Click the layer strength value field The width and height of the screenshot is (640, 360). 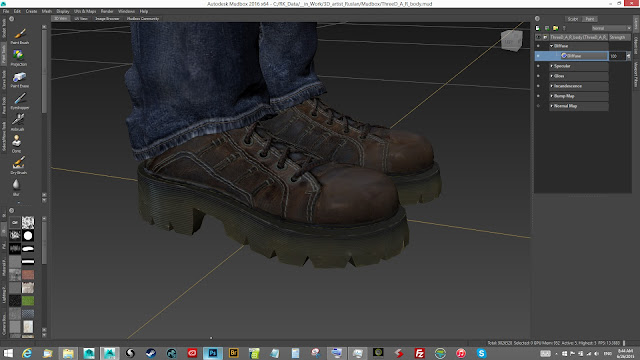[617, 56]
